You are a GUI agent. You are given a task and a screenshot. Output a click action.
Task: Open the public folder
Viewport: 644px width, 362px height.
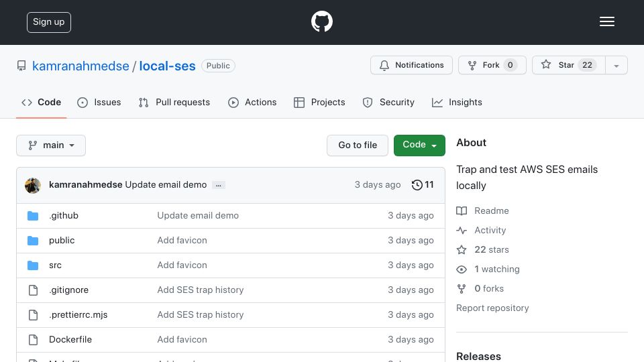click(x=62, y=240)
